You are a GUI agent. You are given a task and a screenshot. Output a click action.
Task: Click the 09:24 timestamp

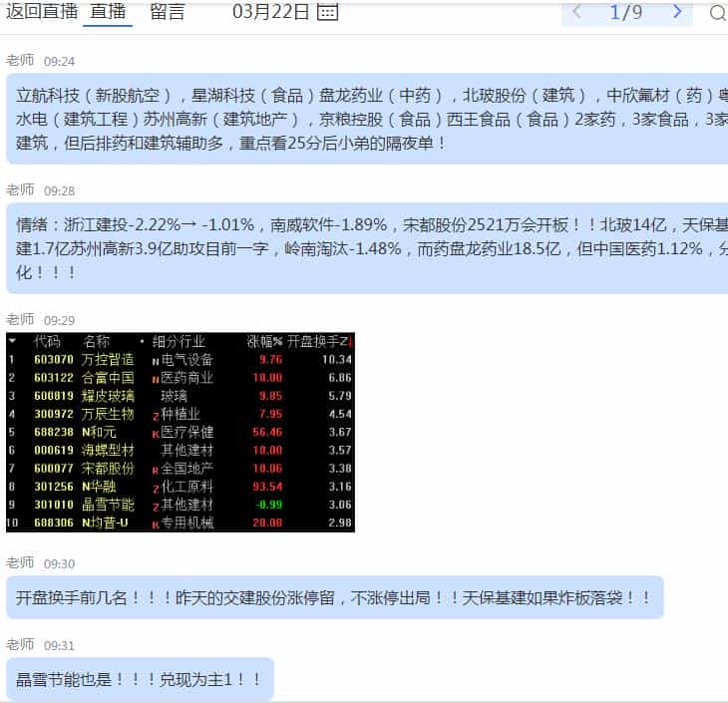pyautogui.click(x=60, y=62)
